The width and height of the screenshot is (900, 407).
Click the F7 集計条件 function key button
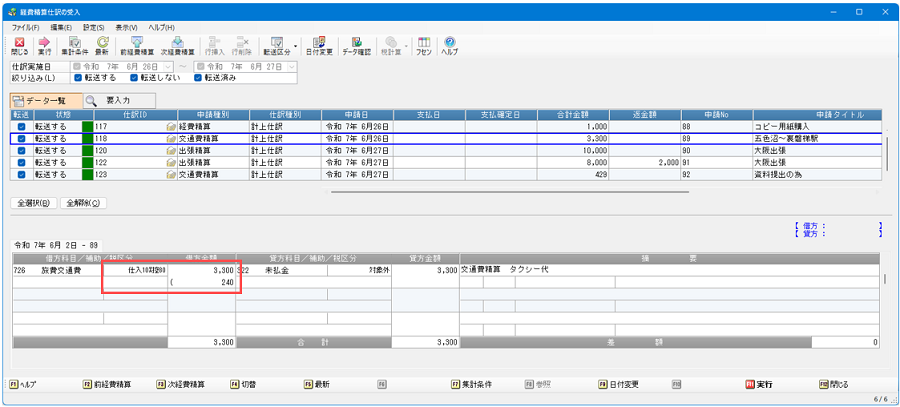pyautogui.click(x=471, y=385)
